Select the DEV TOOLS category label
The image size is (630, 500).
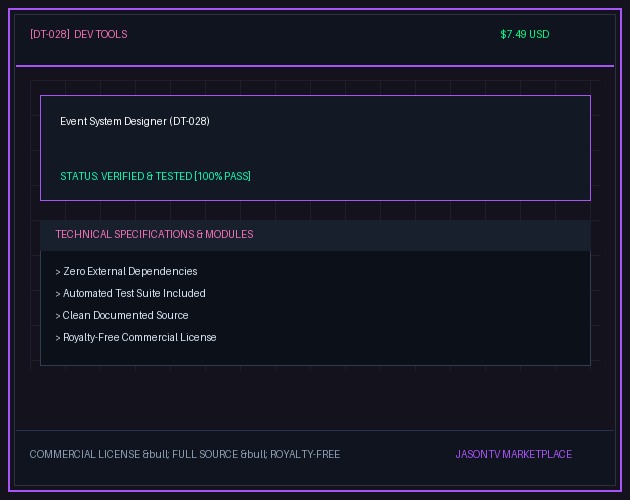tap(101, 34)
